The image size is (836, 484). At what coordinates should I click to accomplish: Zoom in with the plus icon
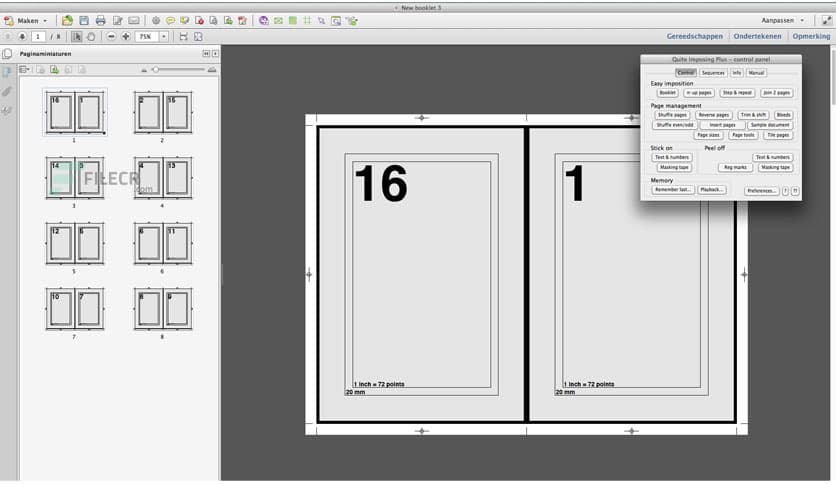pyautogui.click(x=126, y=37)
